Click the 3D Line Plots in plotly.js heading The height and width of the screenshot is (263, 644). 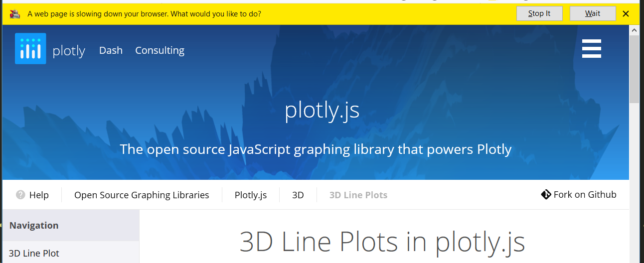[x=382, y=242]
